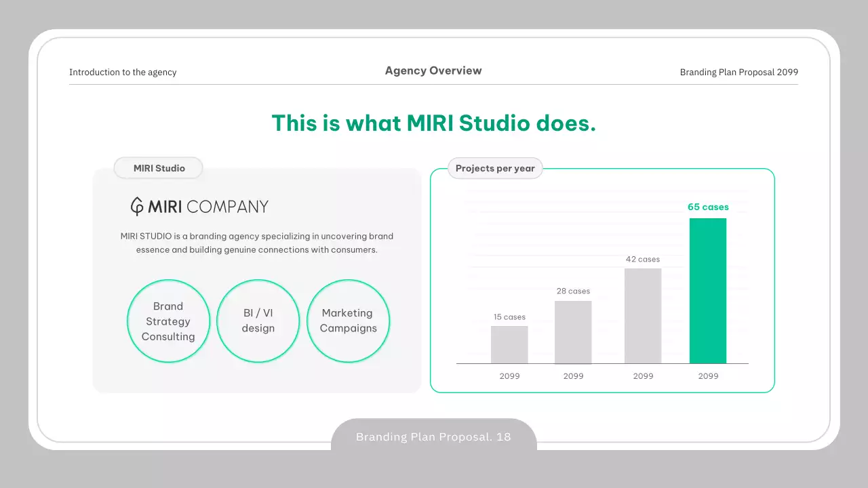Click the green "65 cases" text label
This screenshot has width=868, height=488.
(x=708, y=207)
